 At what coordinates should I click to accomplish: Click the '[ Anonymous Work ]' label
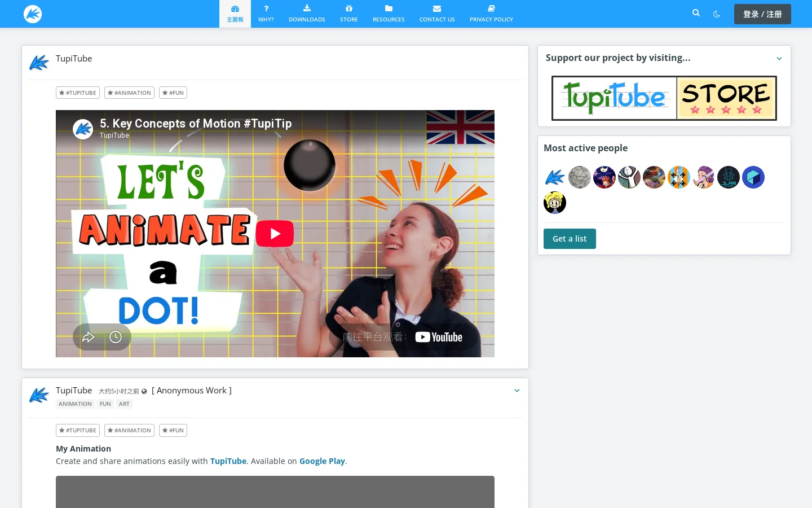[x=192, y=391]
